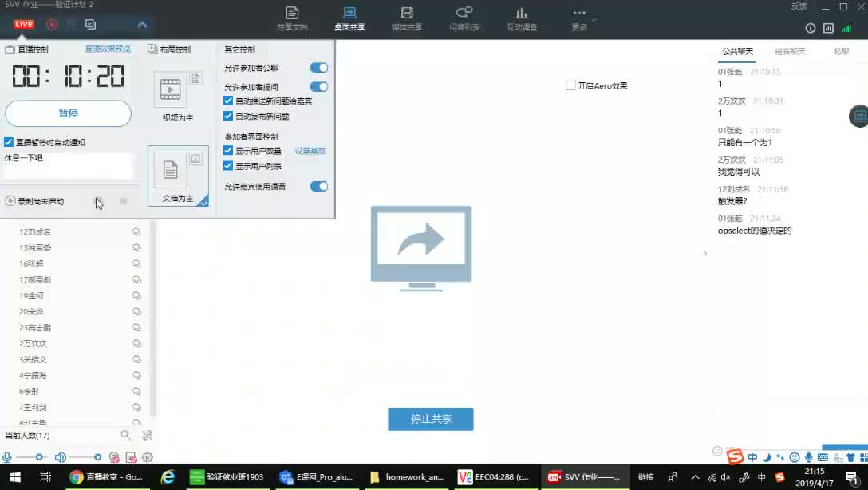Open the 问答列表 Q&A list tool
This screenshot has width=868, height=490.
pos(464,18)
